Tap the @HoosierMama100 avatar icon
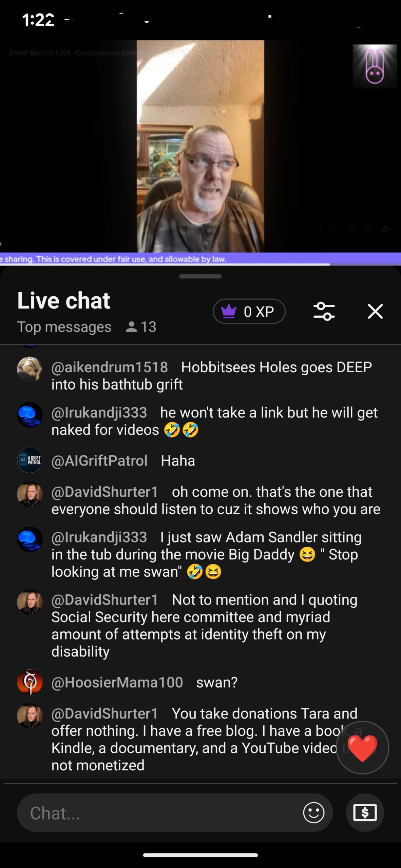 click(x=30, y=682)
